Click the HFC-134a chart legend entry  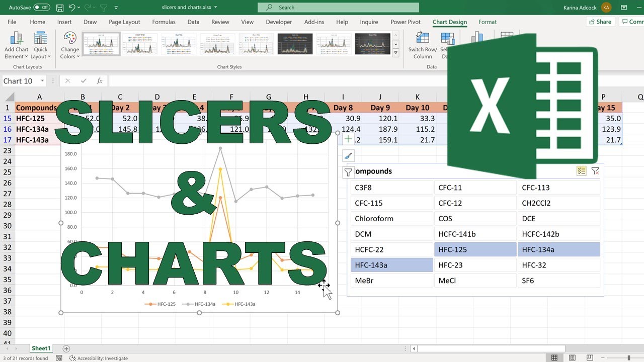tap(200, 304)
